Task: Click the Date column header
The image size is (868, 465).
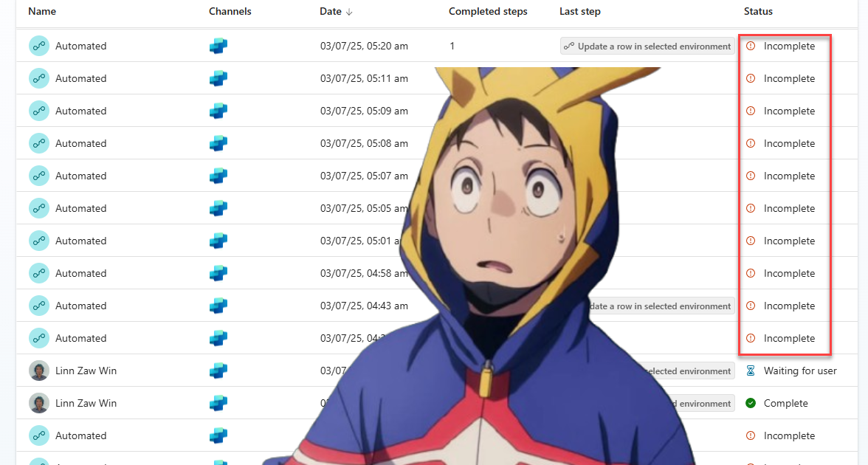Action: point(331,11)
